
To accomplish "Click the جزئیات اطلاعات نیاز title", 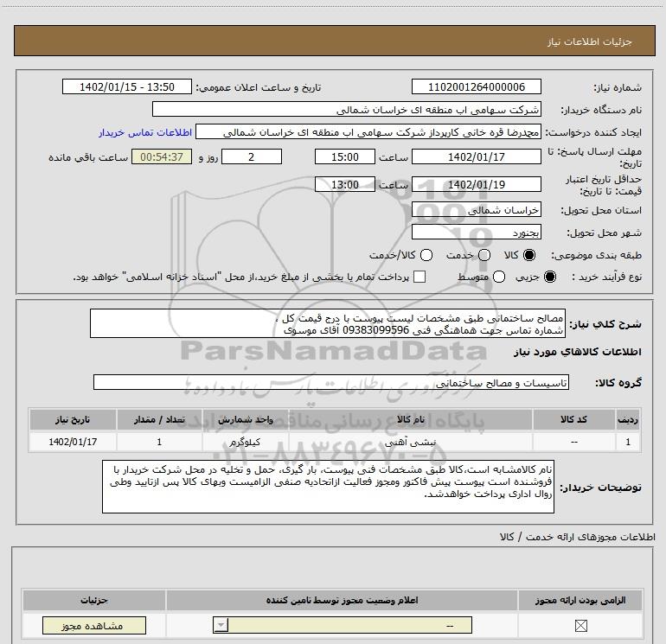I will pos(590,41).
